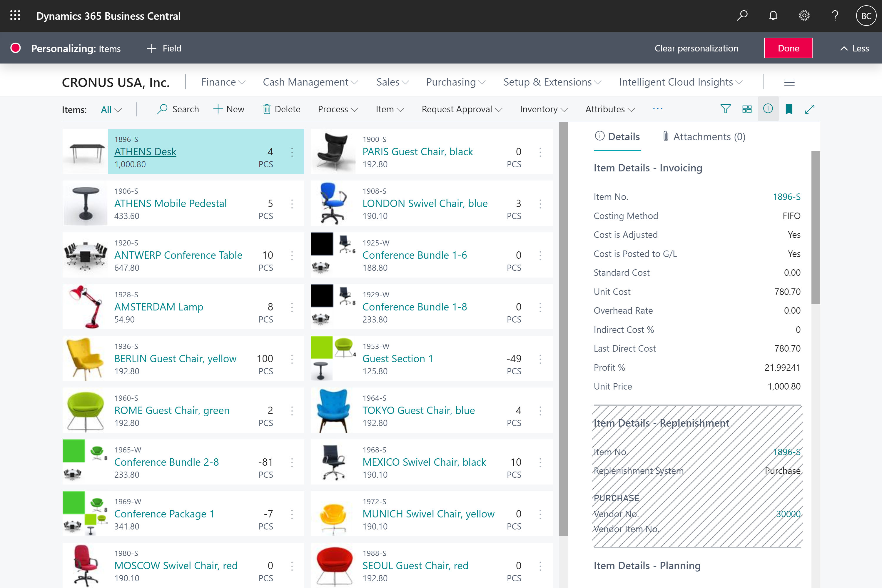The height and width of the screenshot is (588, 882).
Task: Click Clear personalization
Action: [696, 49]
